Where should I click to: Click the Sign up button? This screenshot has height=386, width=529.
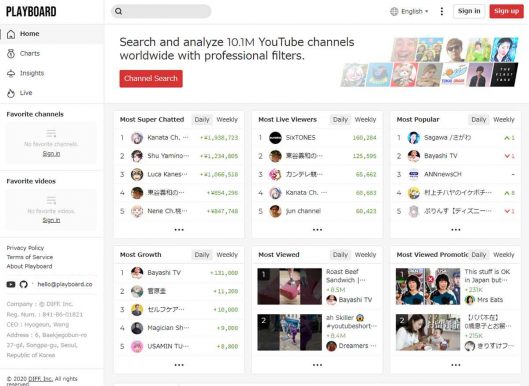(506, 11)
